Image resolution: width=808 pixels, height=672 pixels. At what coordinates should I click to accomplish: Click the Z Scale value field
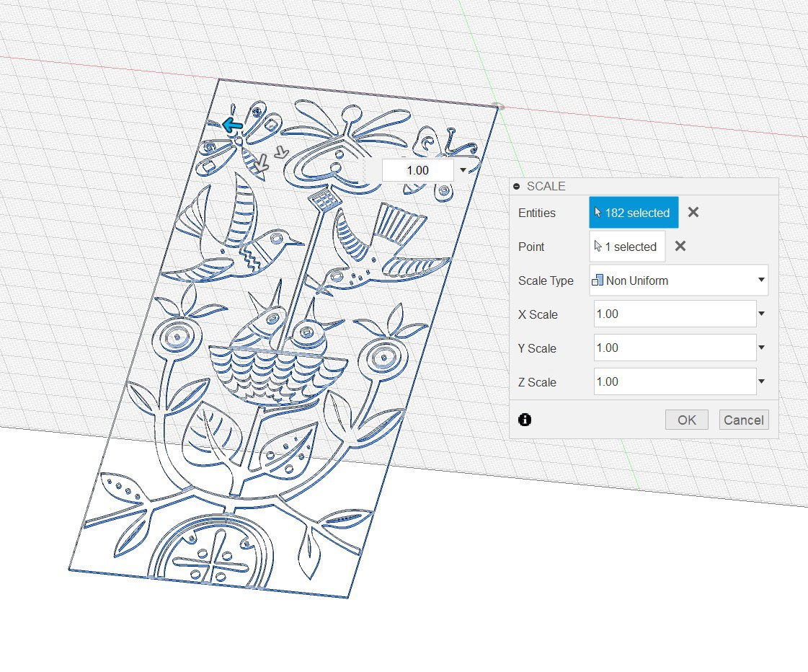pos(675,382)
